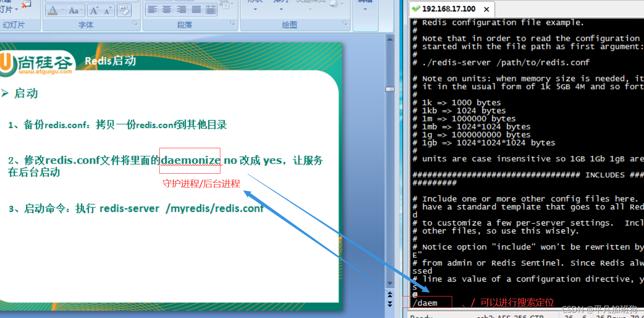Image resolution: width=644 pixels, height=318 pixels.
Task: Click the 'INCLUDES' header line in the terminal
Action: click(528, 175)
